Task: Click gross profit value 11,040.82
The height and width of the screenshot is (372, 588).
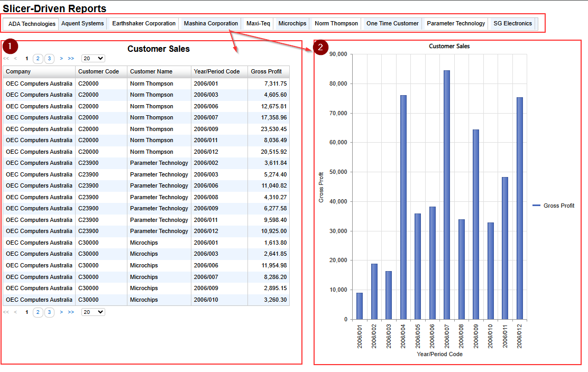Action: click(274, 185)
